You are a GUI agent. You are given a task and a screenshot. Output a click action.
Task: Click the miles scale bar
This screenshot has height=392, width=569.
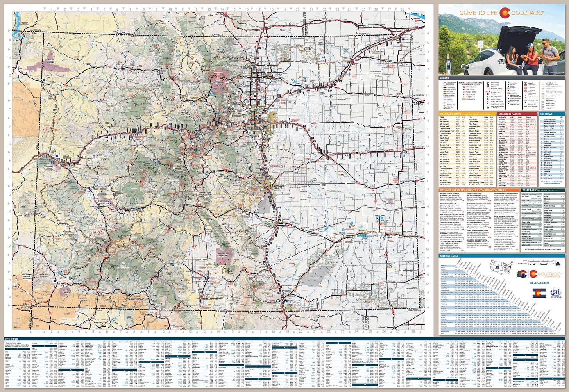pos(541,262)
